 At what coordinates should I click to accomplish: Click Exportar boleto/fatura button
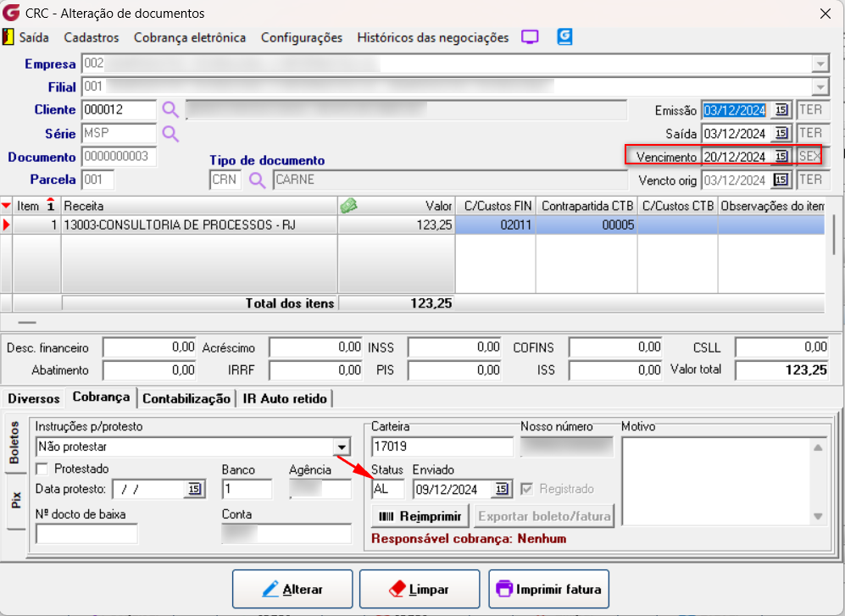[544, 516]
